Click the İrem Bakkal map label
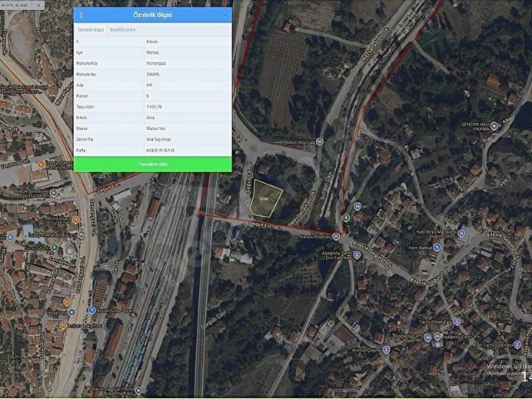Viewport: 532px width, 399px height. 421,248
